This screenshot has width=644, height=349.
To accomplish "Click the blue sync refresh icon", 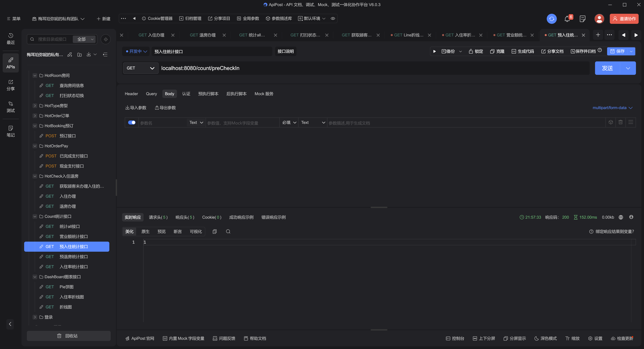I will (551, 19).
